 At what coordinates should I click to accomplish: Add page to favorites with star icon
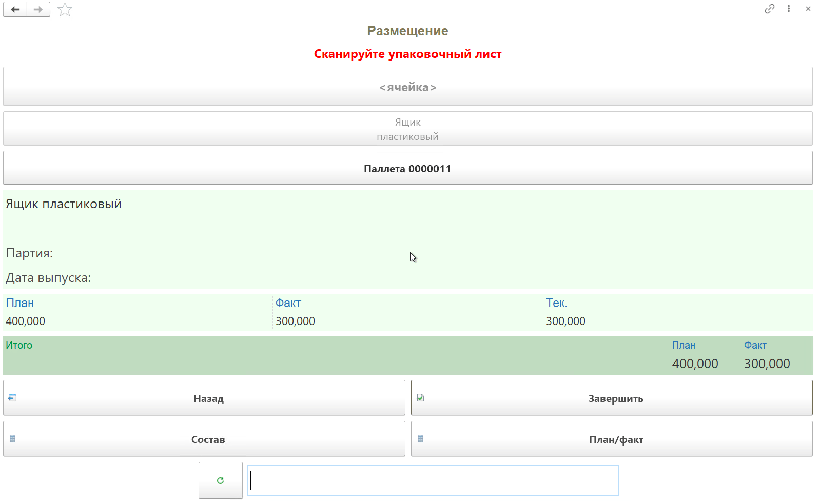[x=65, y=9]
